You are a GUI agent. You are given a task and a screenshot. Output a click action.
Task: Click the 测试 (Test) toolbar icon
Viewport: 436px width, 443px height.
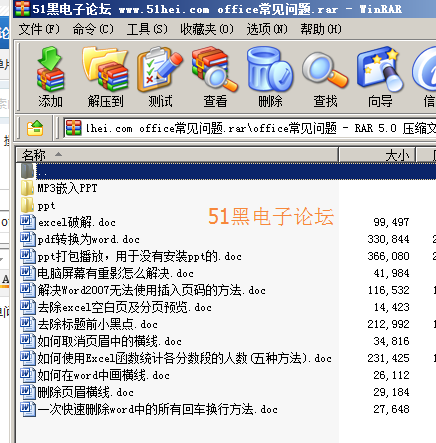click(x=160, y=69)
